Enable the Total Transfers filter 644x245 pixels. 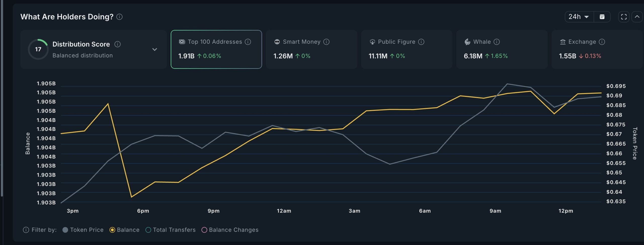click(x=148, y=229)
